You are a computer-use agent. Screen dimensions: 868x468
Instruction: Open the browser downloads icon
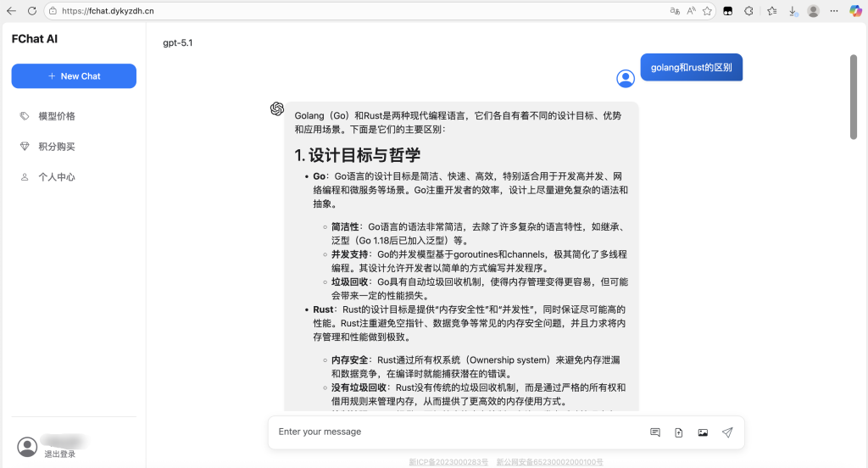[x=793, y=11]
